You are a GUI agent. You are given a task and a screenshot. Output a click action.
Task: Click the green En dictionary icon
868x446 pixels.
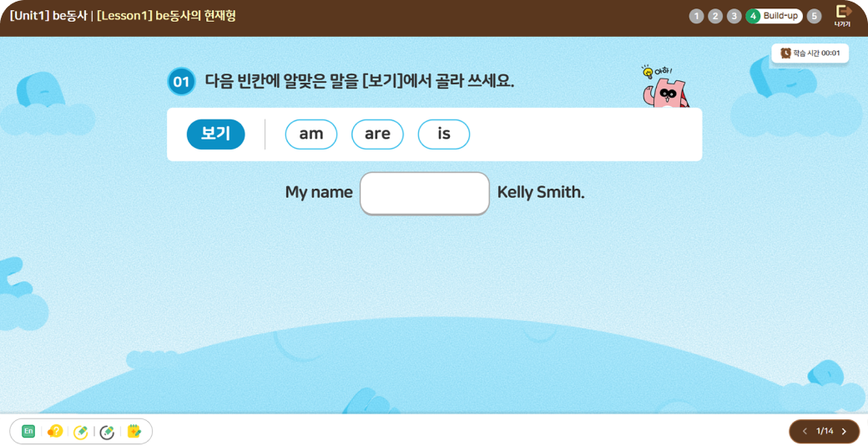(x=28, y=431)
